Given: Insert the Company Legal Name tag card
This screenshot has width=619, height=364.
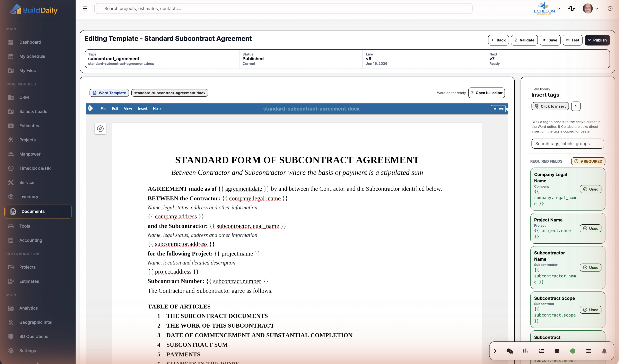Looking at the screenshot, I should (568, 189).
